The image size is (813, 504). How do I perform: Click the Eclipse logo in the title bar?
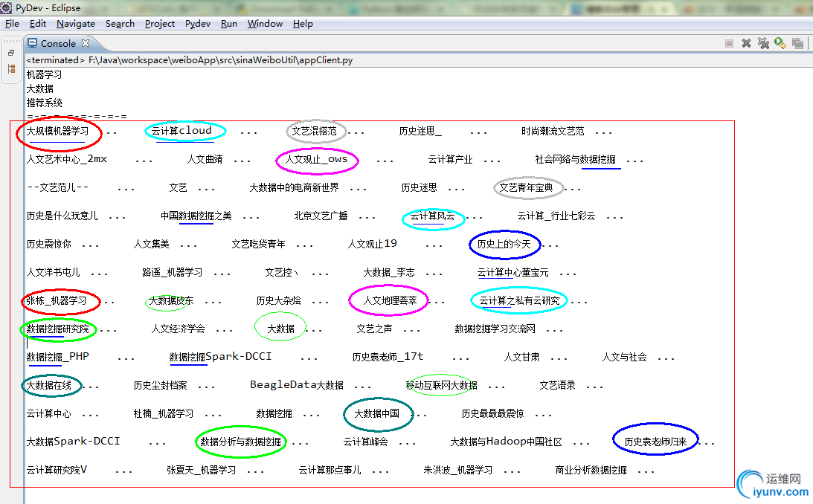click(x=6, y=7)
